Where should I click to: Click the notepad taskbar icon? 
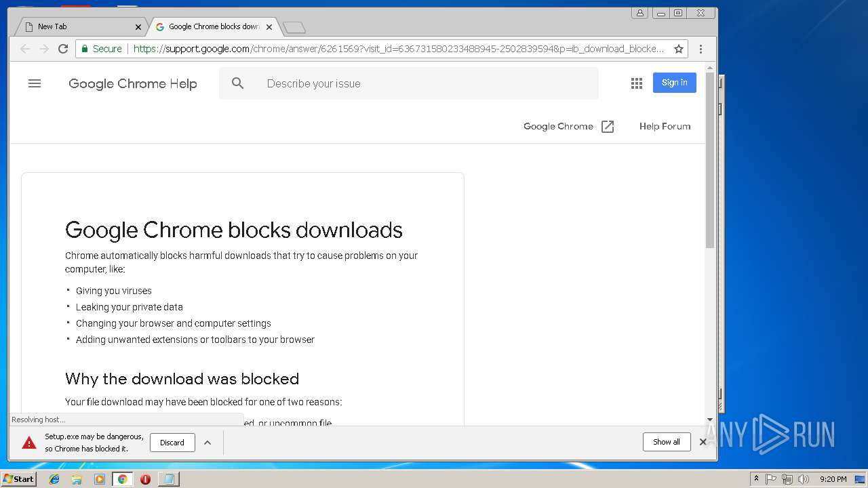pos(168,479)
